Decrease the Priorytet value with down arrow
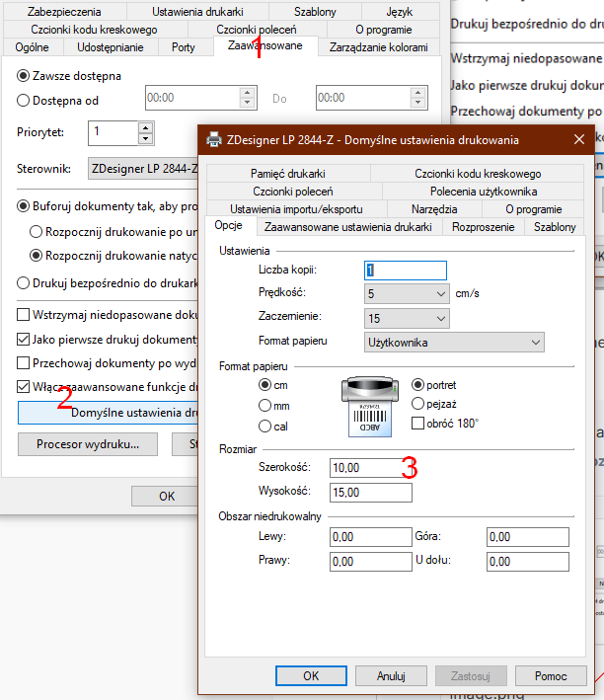 pos(146,137)
